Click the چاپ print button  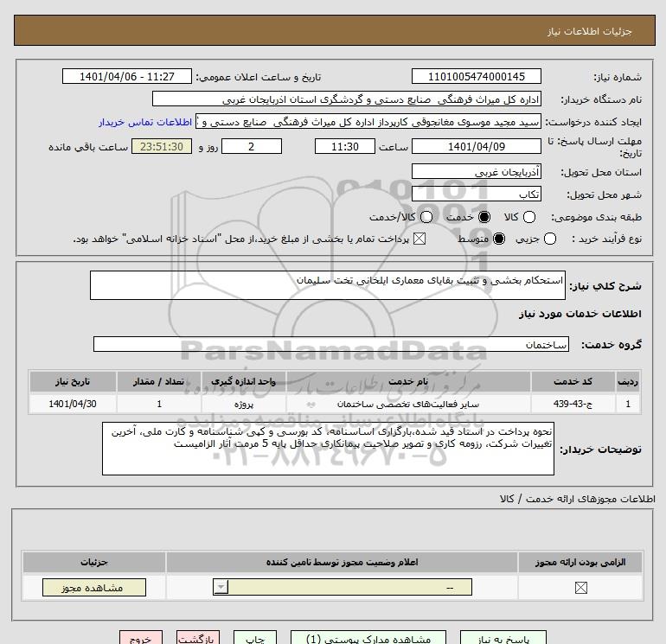tap(255, 638)
